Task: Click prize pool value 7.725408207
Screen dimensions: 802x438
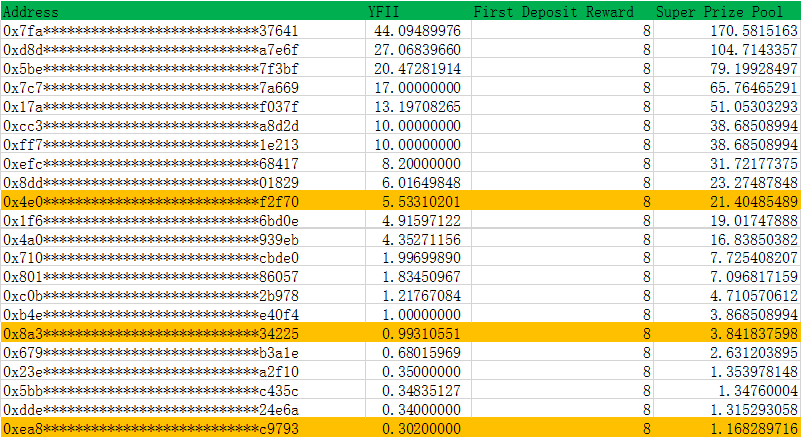Action: click(x=754, y=257)
